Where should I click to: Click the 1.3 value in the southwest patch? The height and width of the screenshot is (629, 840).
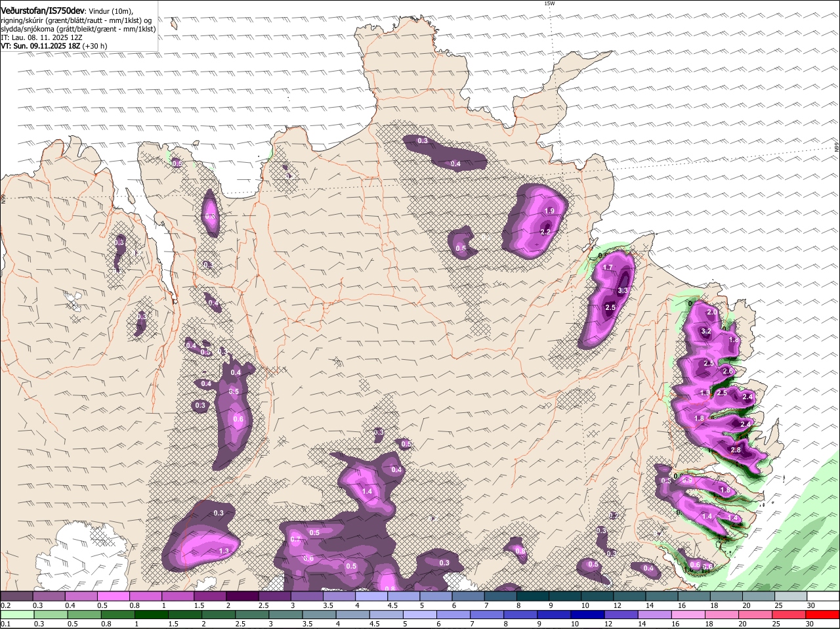point(224,551)
